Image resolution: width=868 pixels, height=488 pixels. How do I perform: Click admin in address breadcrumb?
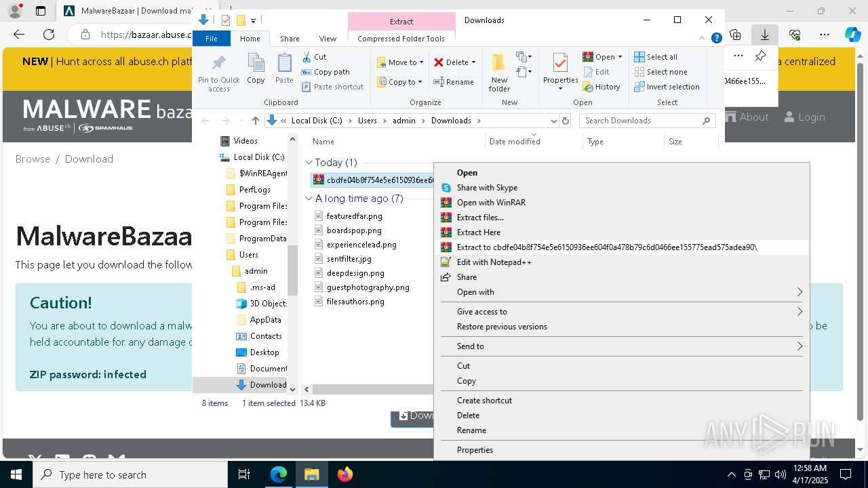point(404,121)
